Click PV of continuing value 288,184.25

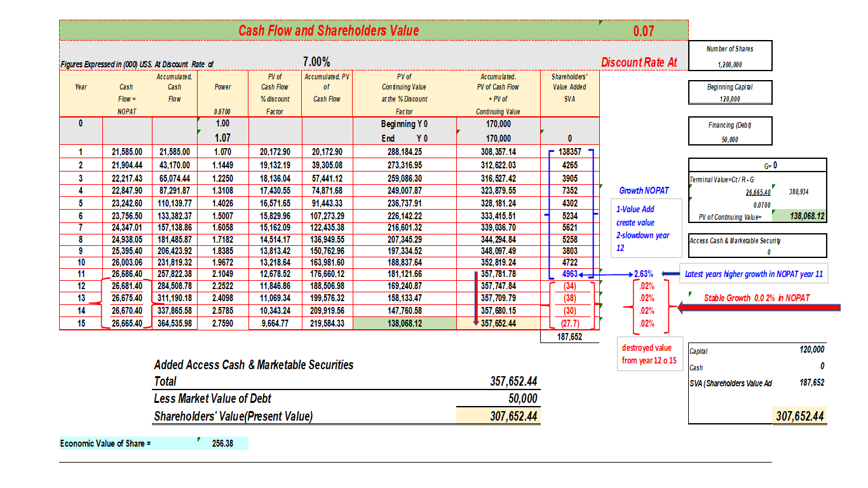pos(404,152)
